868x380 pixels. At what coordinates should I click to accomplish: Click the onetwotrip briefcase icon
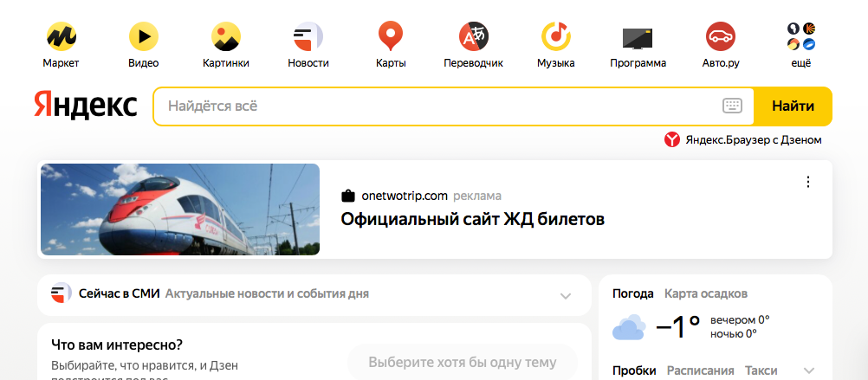(347, 196)
